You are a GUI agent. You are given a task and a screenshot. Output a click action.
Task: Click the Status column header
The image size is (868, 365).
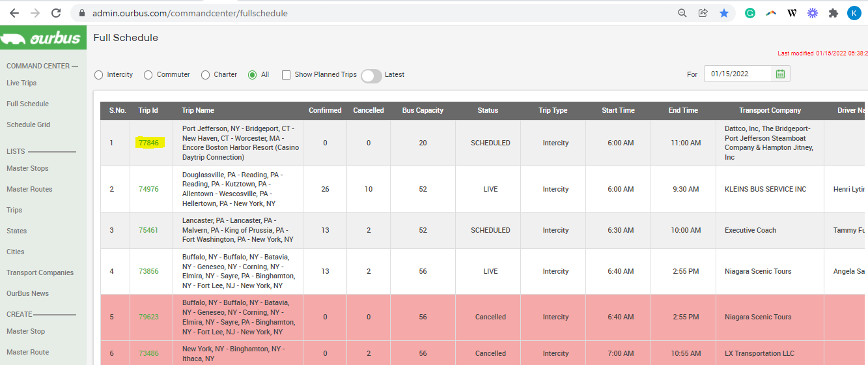pyautogui.click(x=488, y=110)
